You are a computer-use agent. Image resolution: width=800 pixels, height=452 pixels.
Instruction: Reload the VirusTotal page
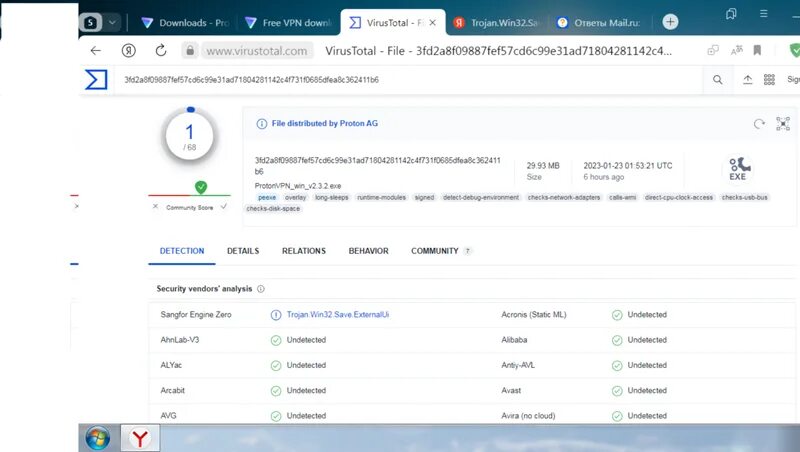pos(161,51)
